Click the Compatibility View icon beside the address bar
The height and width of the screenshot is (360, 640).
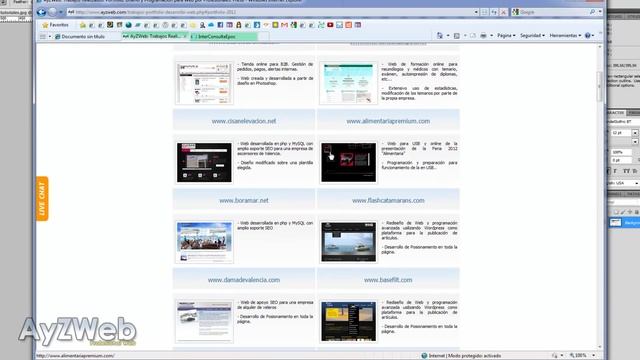pyautogui.click(x=484, y=12)
